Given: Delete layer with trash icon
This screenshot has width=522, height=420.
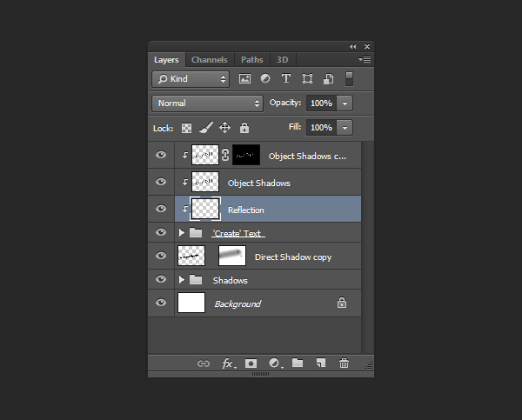Looking at the screenshot, I should pyautogui.click(x=344, y=363).
